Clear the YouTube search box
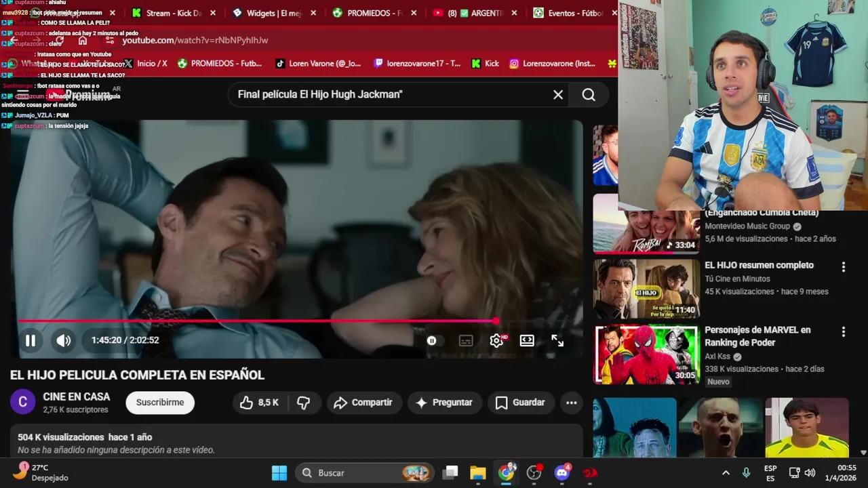This screenshot has width=868, height=488. pyautogui.click(x=558, y=95)
